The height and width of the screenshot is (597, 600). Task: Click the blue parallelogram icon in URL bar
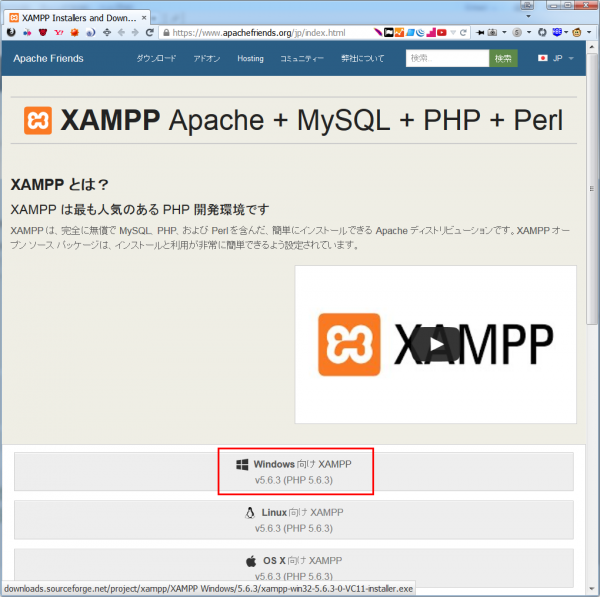(410, 33)
